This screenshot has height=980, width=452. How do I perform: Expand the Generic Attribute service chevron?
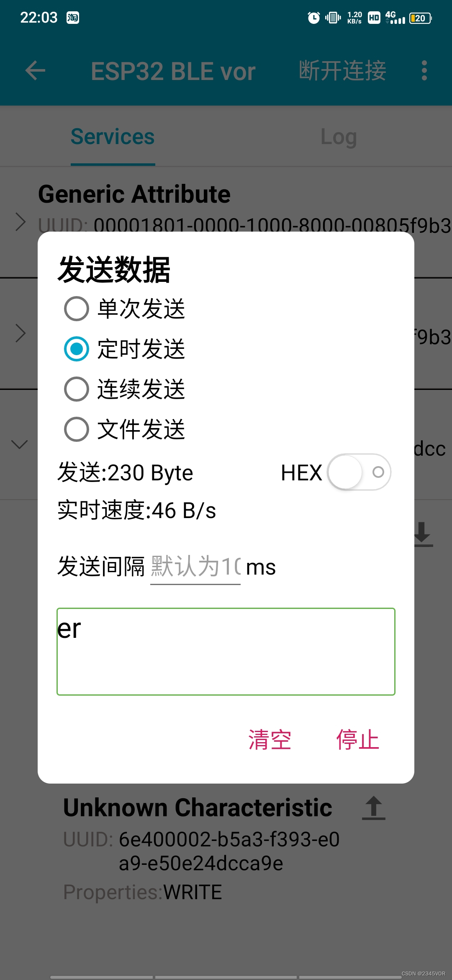20,222
